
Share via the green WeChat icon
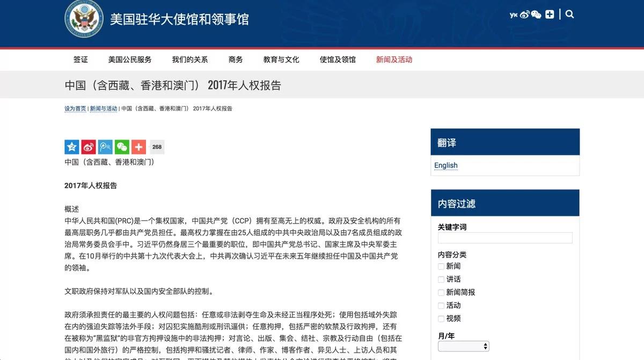122,146
